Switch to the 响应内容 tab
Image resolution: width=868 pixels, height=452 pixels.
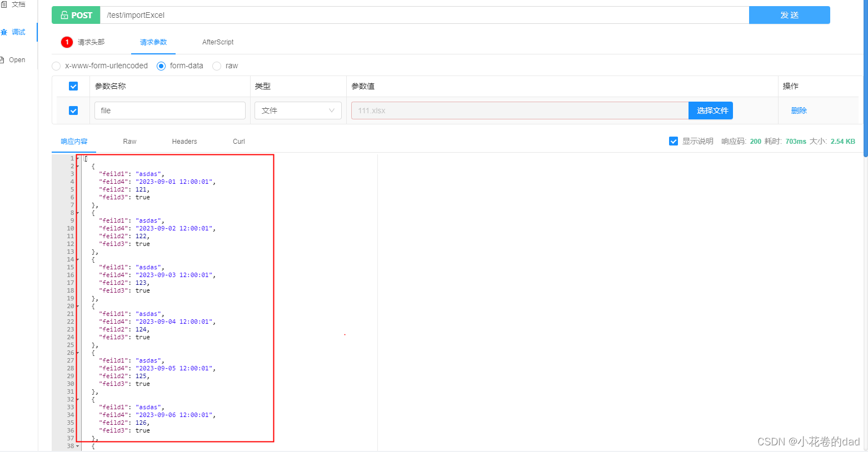(74, 142)
